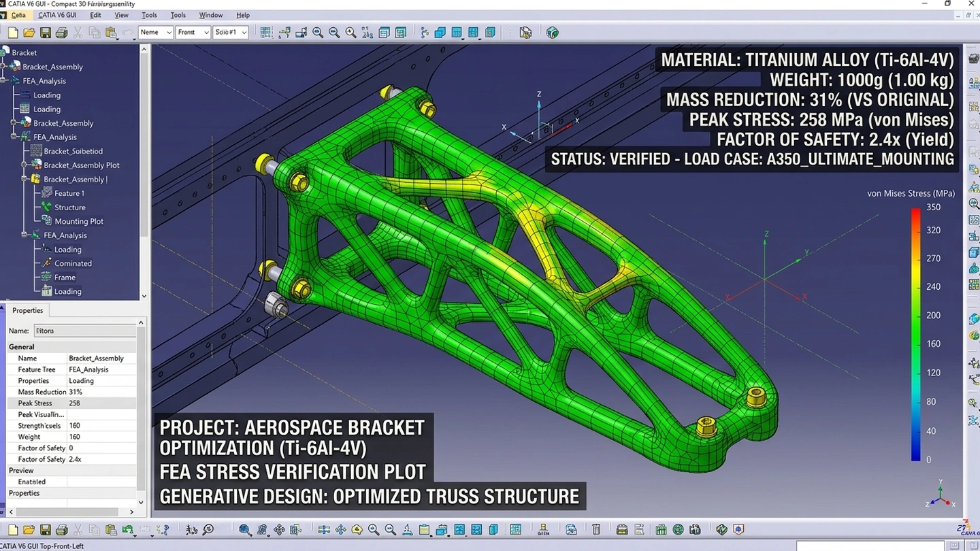Image resolution: width=980 pixels, height=551 pixels.
Task: Click the last shield icon in the bottom toolbar
Action: (x=738, y=529)
